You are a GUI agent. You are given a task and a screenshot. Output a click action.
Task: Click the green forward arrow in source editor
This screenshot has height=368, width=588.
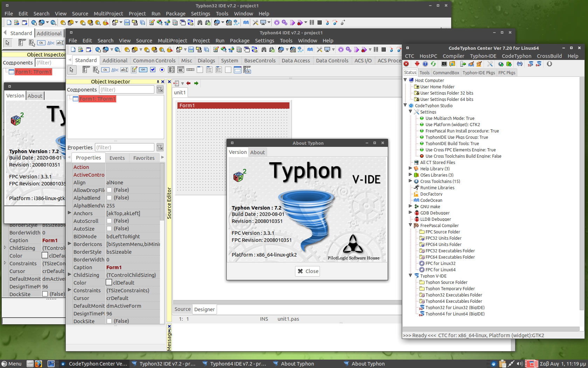tap(196, 83)
